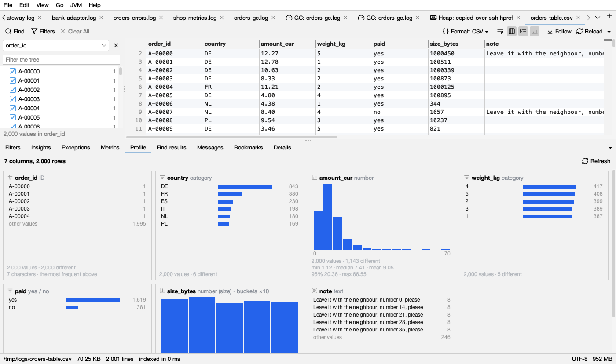The image size is (616, 364).
Task: Focus the Filter the tree input
Action: [61, 59]
